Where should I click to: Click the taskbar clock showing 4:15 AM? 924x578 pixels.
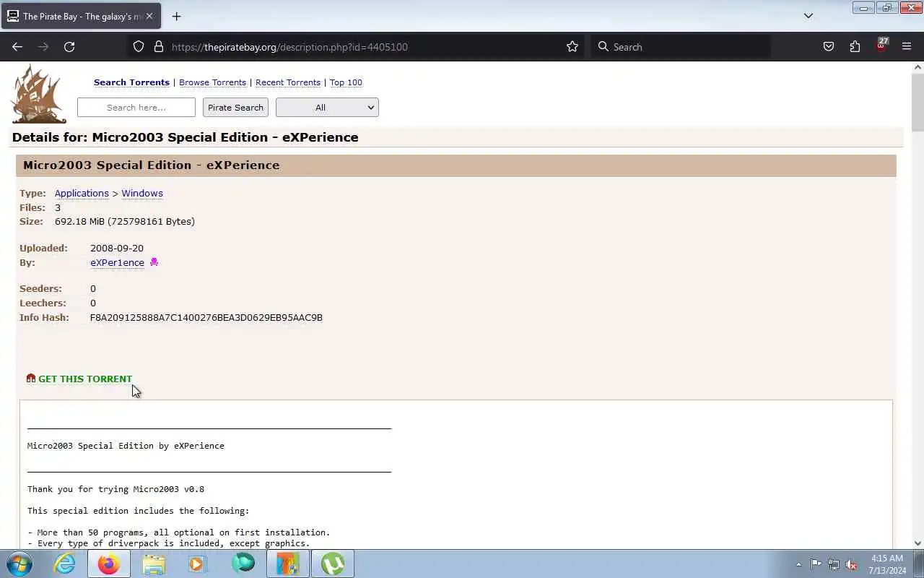(x=888, y=564)
